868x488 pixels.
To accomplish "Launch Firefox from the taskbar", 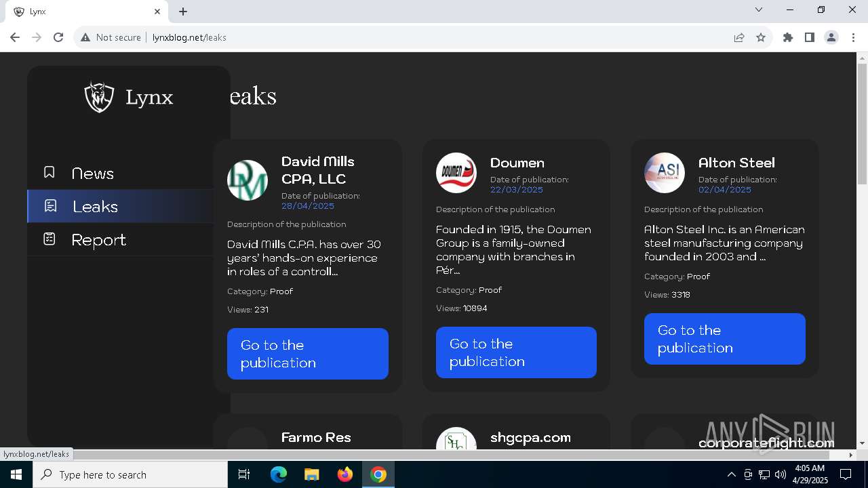I will click(x=345, y=474).
